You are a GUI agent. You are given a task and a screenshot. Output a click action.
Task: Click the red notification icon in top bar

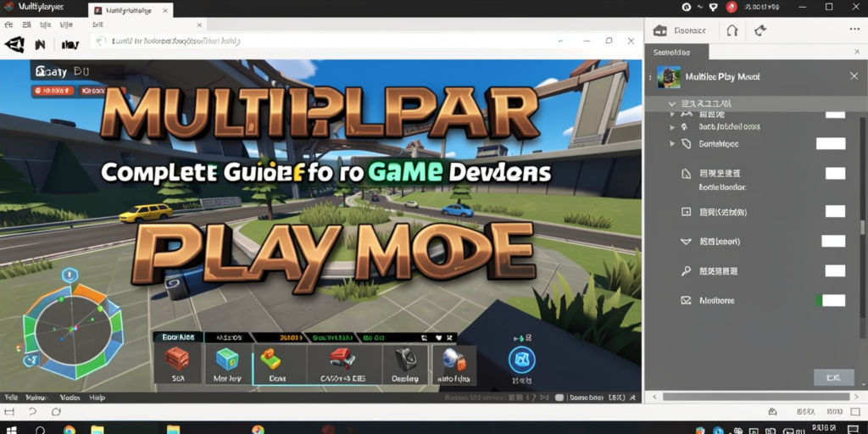(732, 7)
